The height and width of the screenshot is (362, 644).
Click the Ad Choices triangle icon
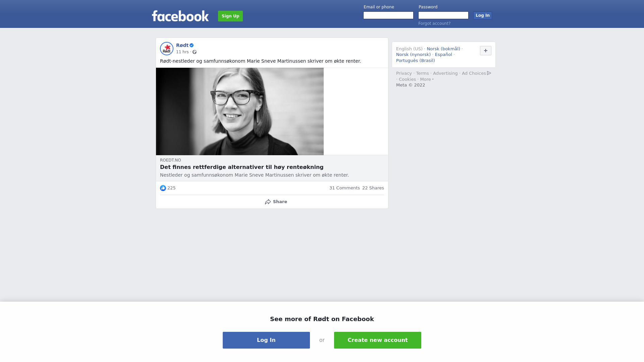point(489,73)
